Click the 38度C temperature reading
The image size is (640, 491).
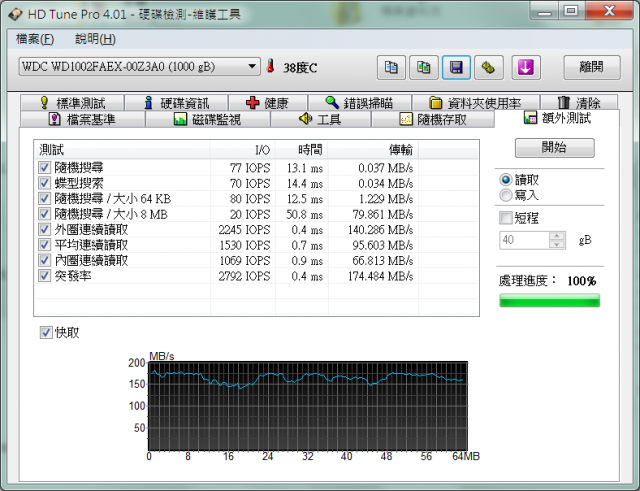pos(300,68)
